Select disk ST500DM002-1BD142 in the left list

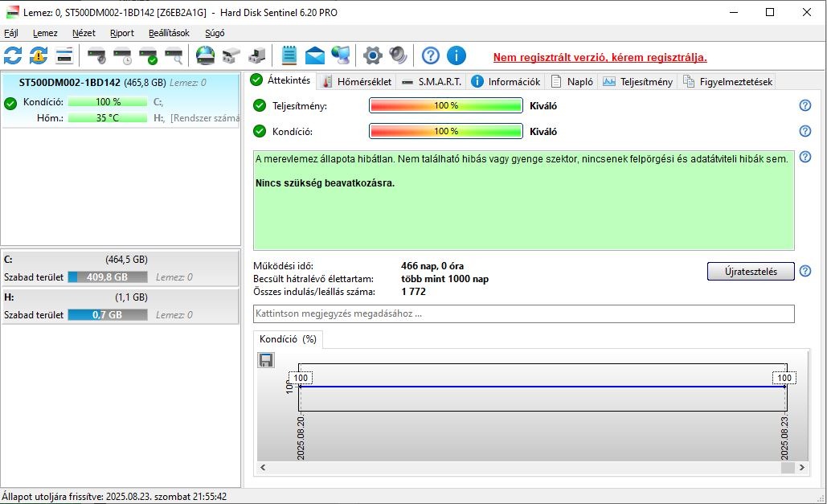point(121,100)
